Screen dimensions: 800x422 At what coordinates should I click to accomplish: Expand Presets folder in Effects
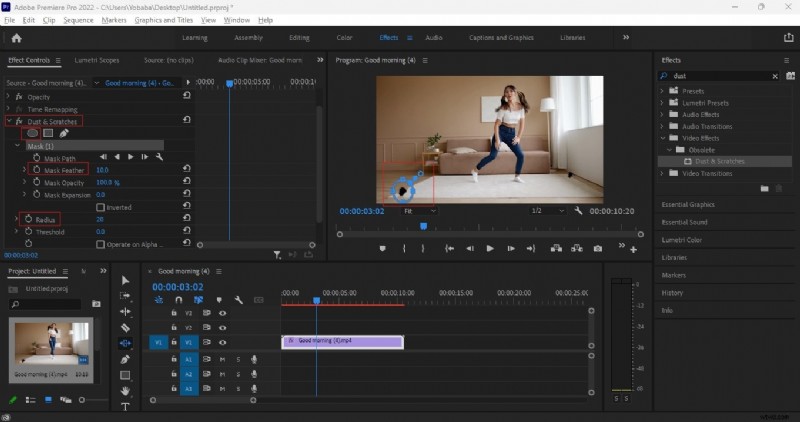tap(662, 91)
